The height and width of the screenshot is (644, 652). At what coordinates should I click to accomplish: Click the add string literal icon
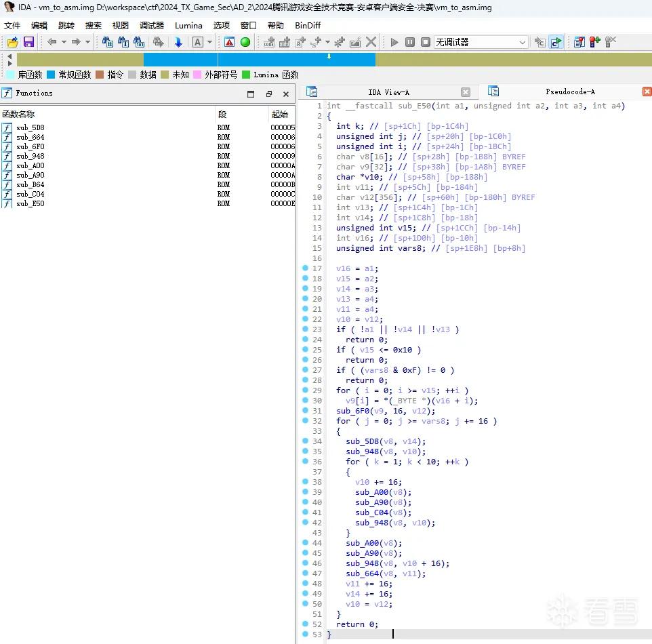pyautogui.click(x=300, y=42)
